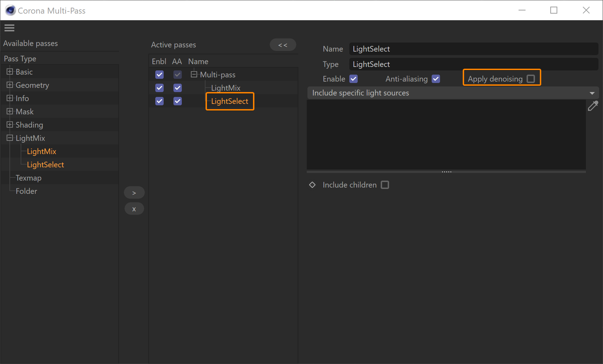Disable the LightMix pass Enbl checkbox
Image resolution: width=603 pixels, height=364 pixels.
[159, 88]
